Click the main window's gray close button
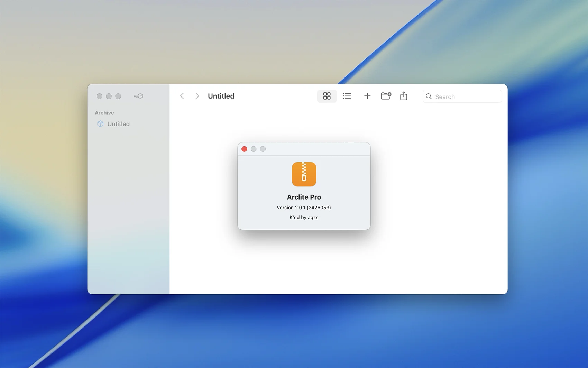The image size is (588, 368). 100,96
